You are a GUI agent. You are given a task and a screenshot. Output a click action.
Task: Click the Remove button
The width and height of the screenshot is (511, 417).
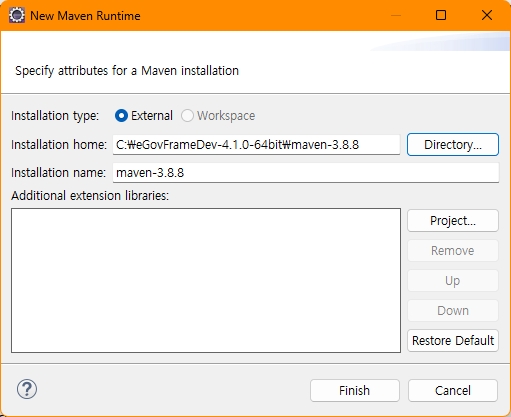click(x=453, y=251)
